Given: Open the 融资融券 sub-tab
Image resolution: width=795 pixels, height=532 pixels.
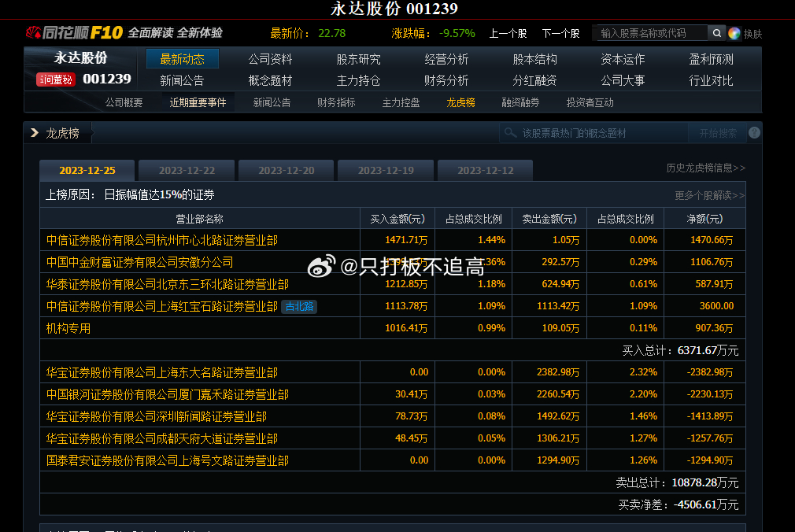Looking at the screenshot, I should (520, 102).
